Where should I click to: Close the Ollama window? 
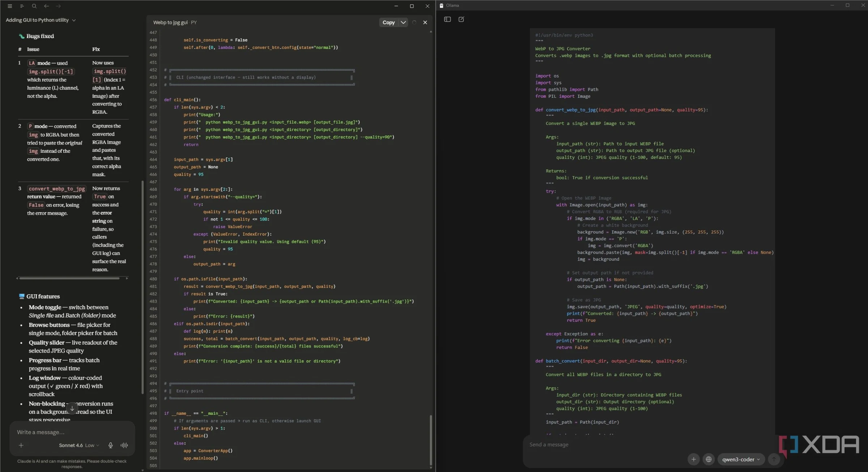pos(863,5)
